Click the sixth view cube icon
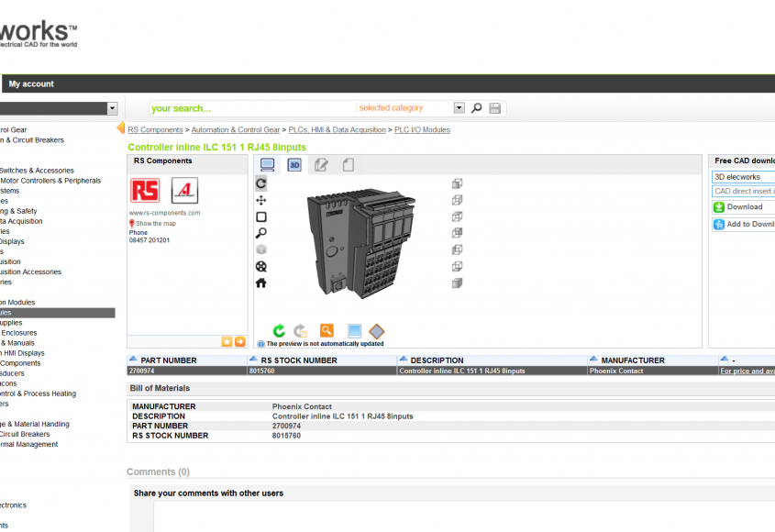 point(457,267)
